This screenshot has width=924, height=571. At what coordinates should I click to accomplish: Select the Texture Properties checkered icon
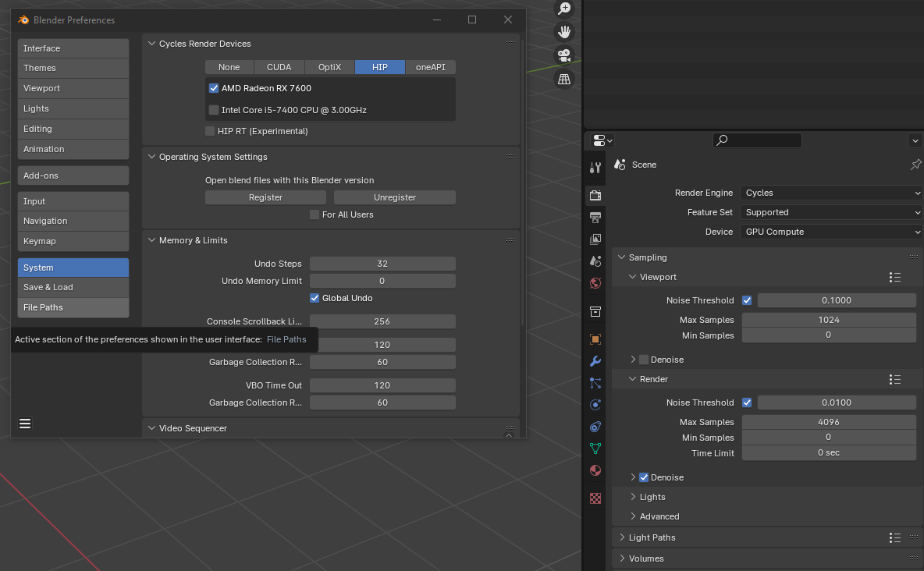pos(595,498)
